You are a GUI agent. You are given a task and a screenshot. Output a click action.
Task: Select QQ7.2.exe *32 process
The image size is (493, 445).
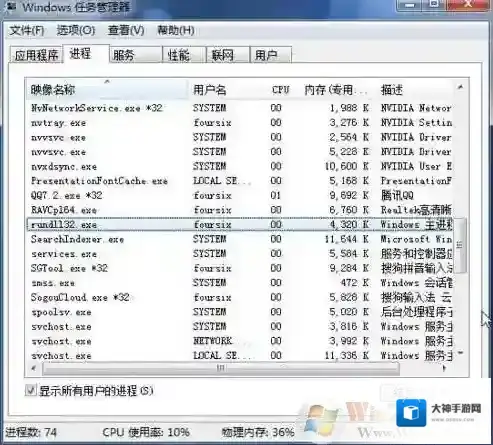[x=240, y=195]
